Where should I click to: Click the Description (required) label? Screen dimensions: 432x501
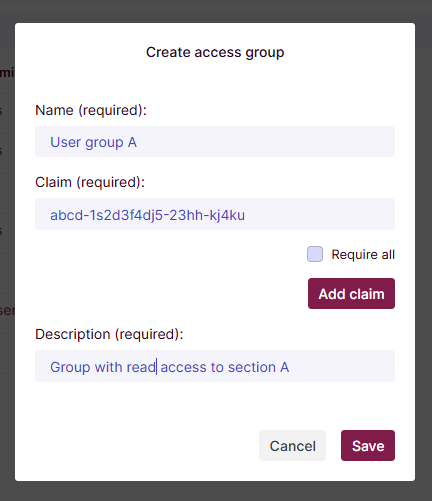pos(109,334)
